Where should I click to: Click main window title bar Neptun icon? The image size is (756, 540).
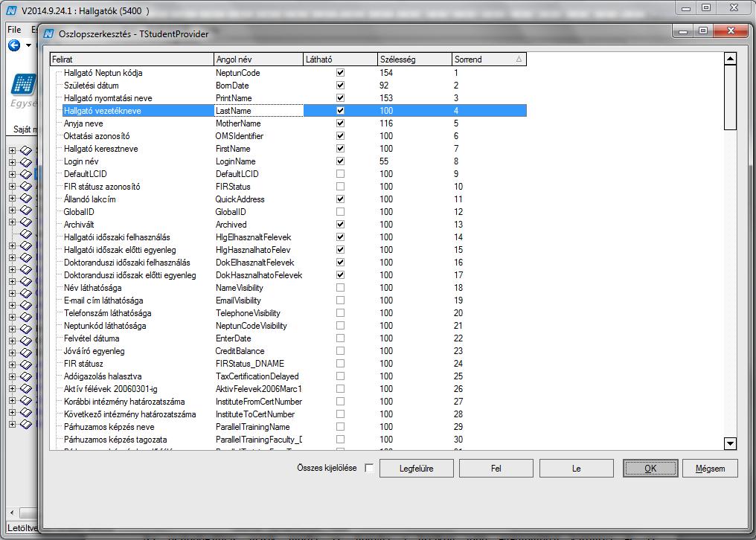pyautogui.click(x=12, y=10)
